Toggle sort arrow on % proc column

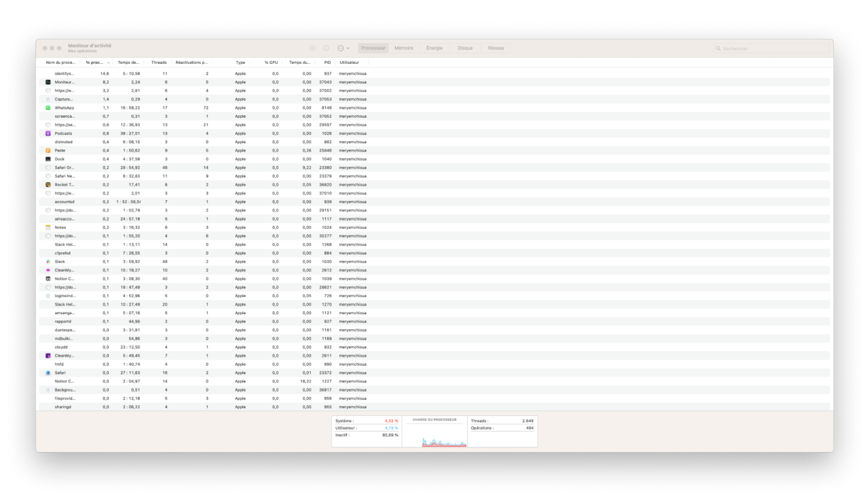click(108, 63)
